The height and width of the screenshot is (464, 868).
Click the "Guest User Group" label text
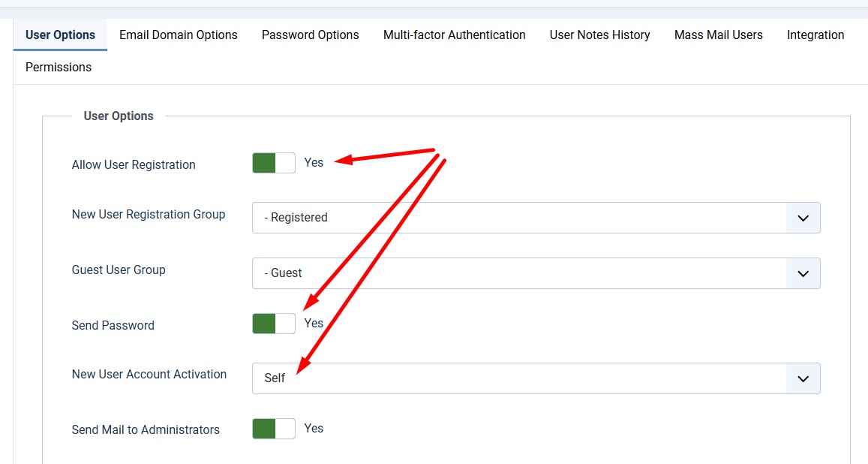coord(119,270)
